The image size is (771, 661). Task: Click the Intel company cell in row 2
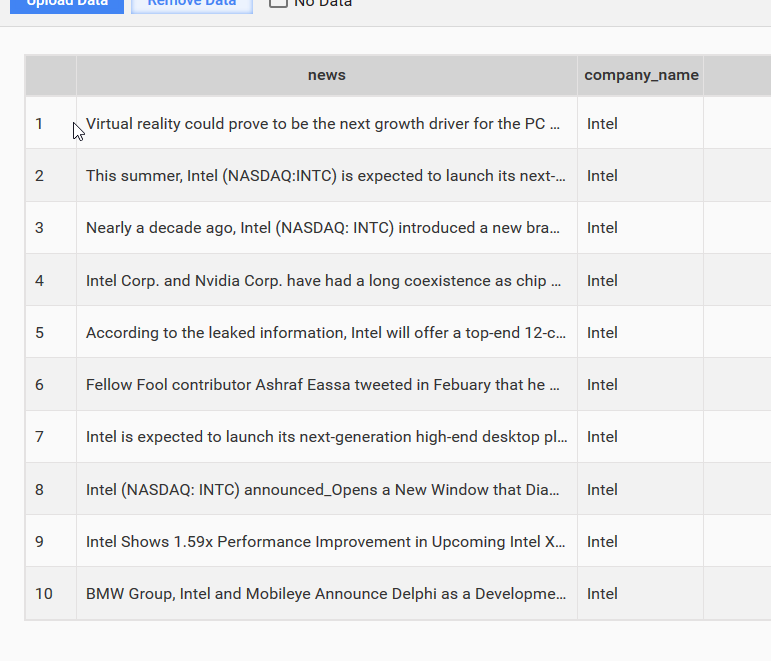[641, 176]
